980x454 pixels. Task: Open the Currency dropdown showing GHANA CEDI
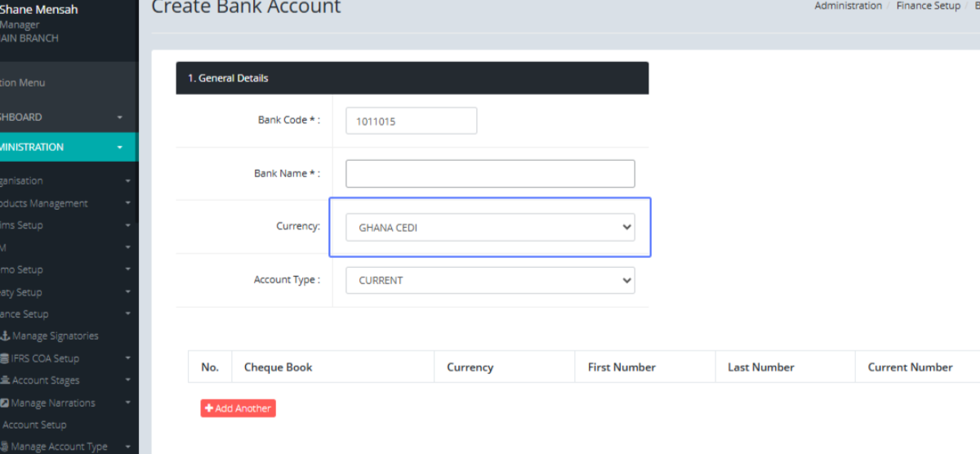489,228
